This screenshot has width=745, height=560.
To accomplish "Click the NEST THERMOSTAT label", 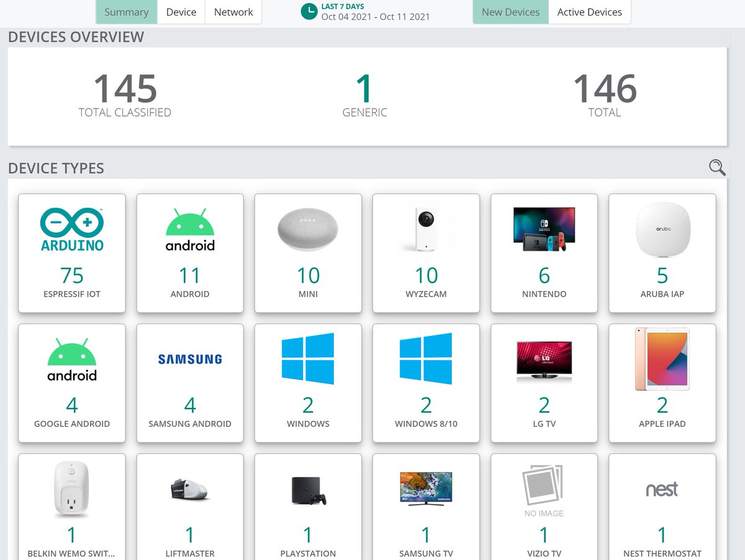I will tap(662, 553).
